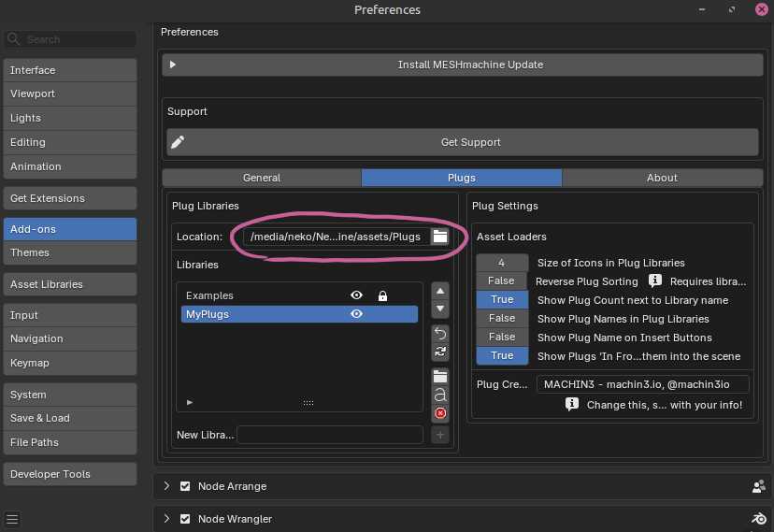The width and height of the screenshot is (774, 532).
Task: Uncheck Node Wrangler add-on checkbox
Action: tap(185, 519)
